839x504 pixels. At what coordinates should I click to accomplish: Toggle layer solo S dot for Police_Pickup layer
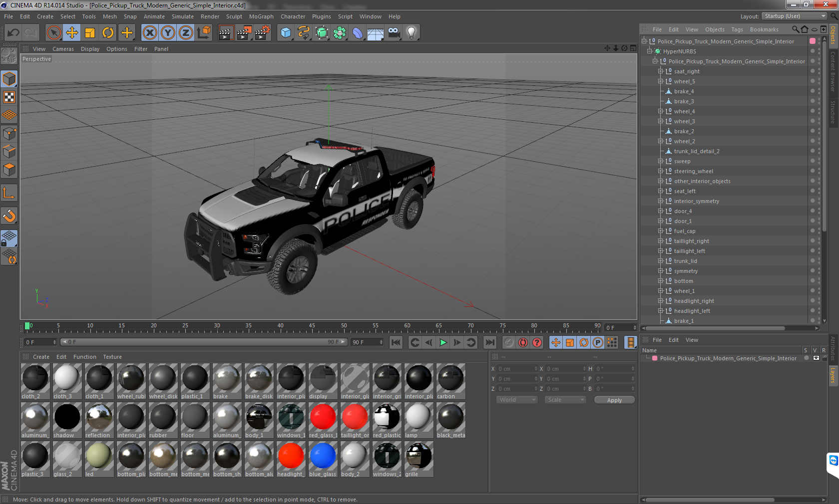pyautogui.click(x=806, y=358)
